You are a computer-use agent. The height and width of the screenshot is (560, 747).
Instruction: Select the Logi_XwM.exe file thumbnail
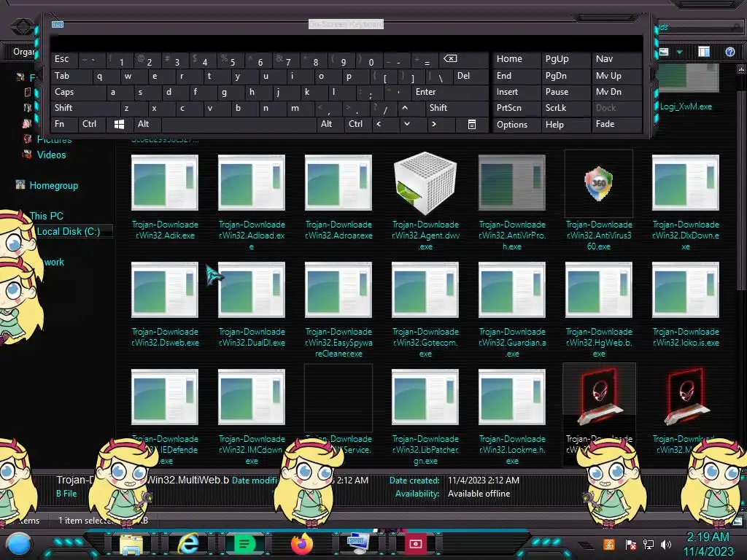click(689, 77)
